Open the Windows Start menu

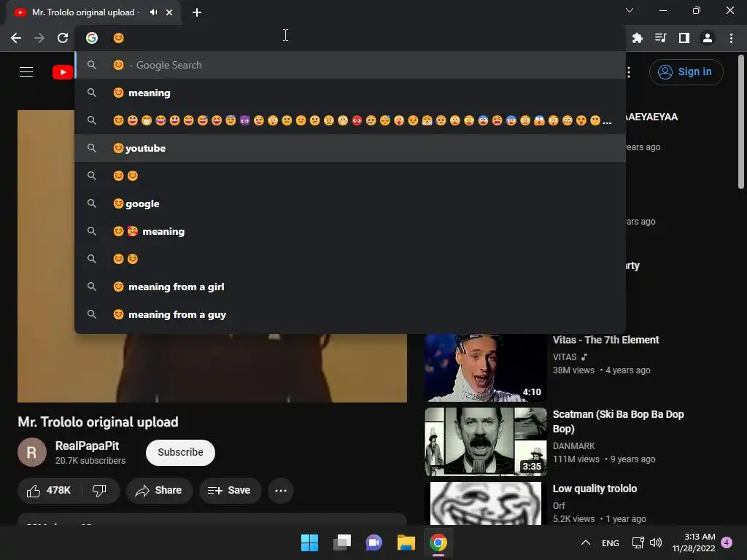[x=309, y=542]
